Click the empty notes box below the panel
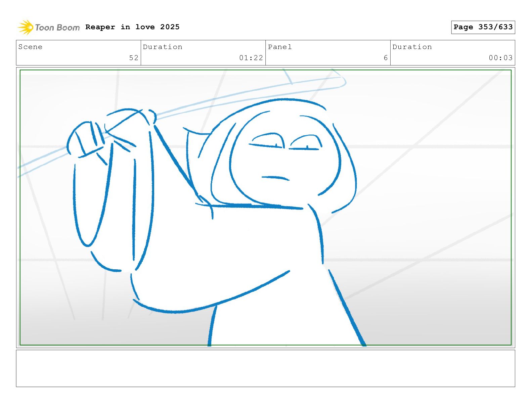 click(266, 368)
